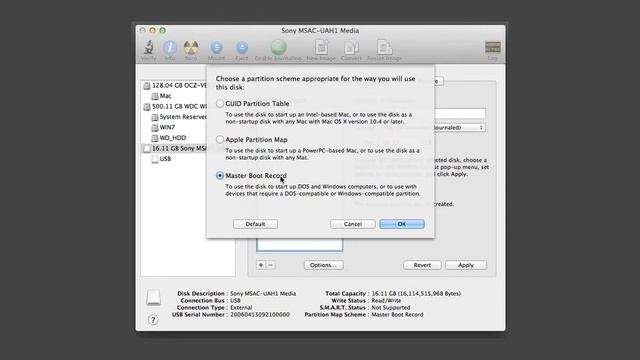
Task: Click the Mount toolbar icon
Action: (x=216, y=50)
